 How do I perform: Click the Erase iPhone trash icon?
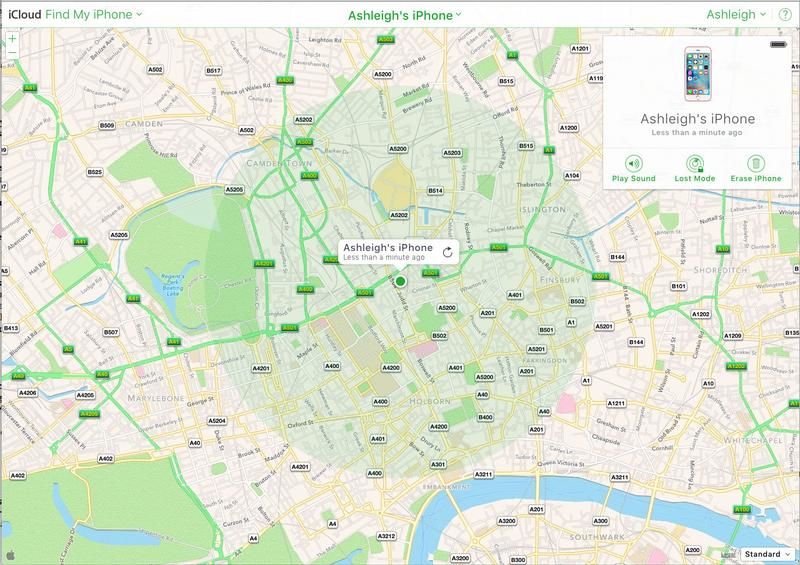756,164
